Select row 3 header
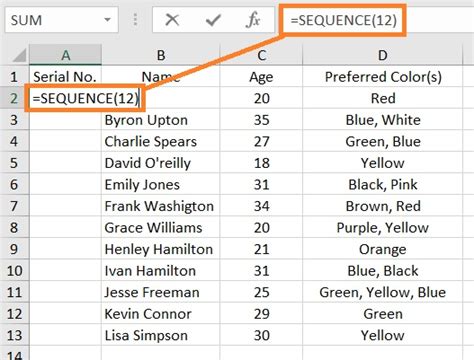 14,120
